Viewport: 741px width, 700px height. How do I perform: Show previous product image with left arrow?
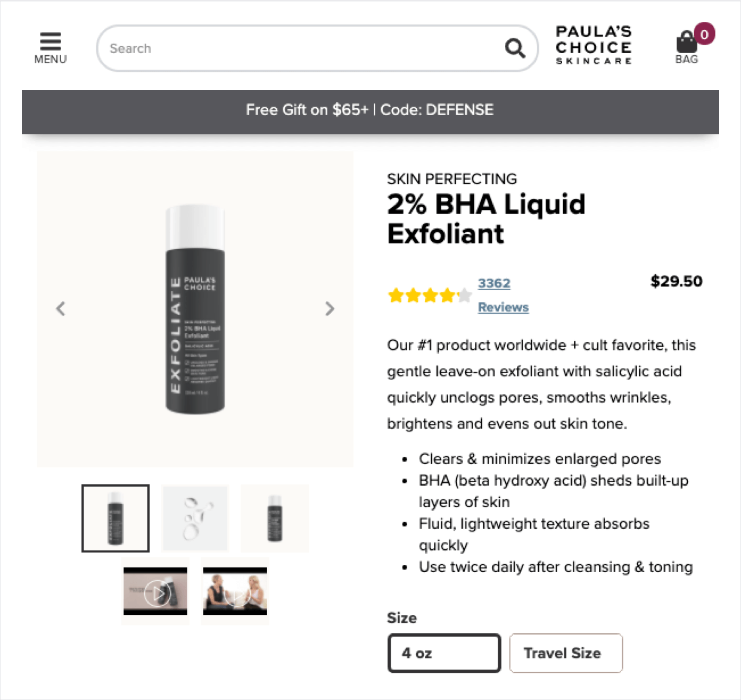tap(61, 309)
